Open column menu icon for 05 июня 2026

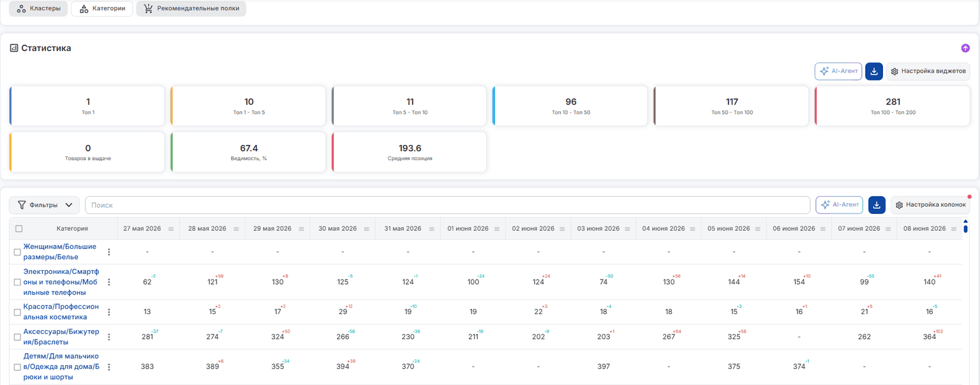coord(757,229)
